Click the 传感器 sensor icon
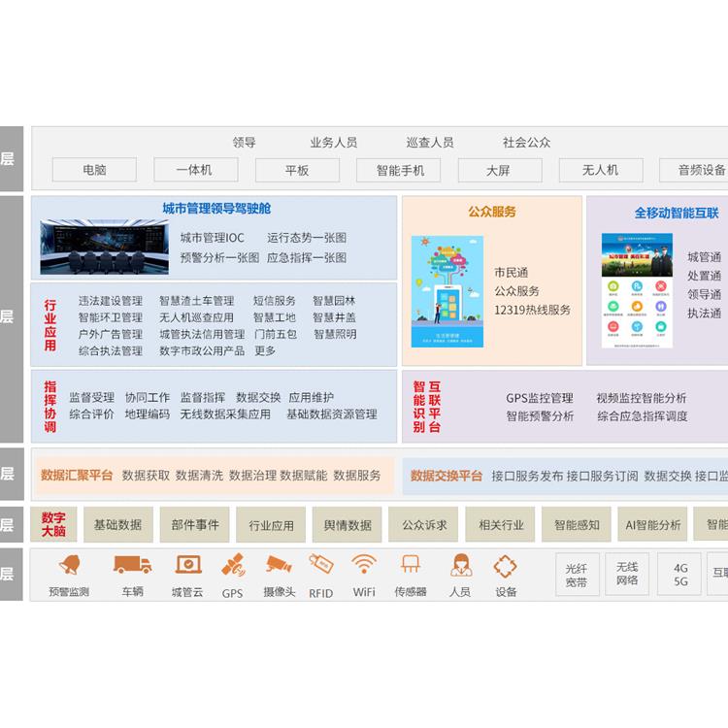This screenshot has height=728, width=728. [x=411, y=565]
